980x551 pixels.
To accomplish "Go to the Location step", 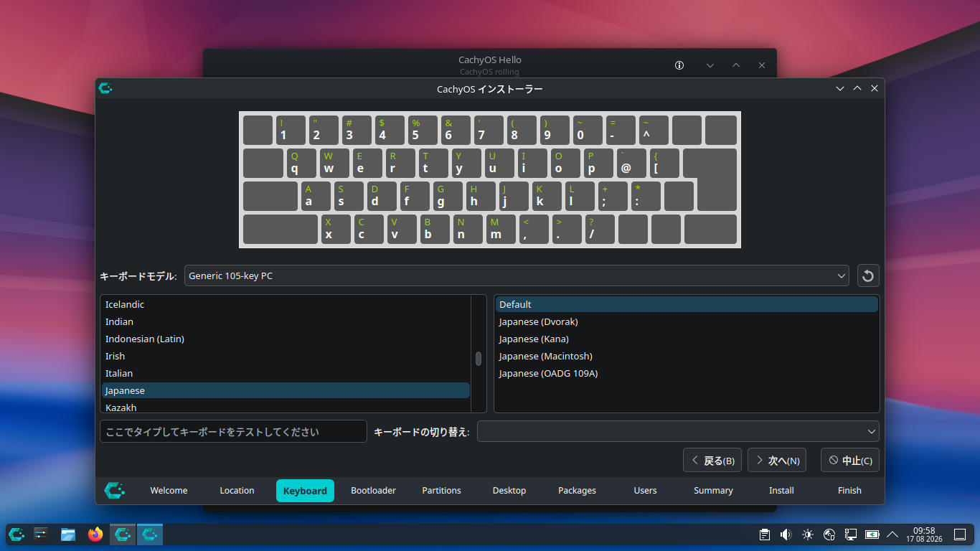I will point(237,491).
